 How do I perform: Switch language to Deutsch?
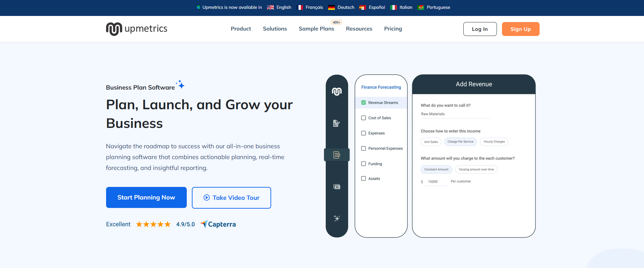pyautogui.click(x=346, y=7)
